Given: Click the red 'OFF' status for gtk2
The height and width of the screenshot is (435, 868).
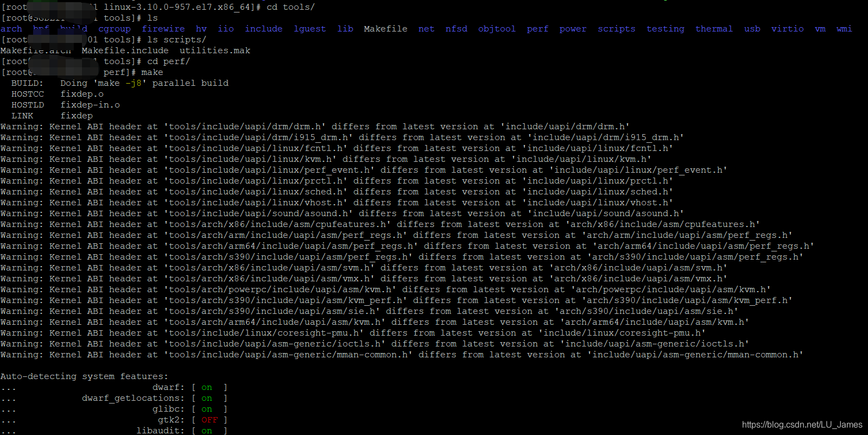Looking at the screenshot, I should point(210,420).
